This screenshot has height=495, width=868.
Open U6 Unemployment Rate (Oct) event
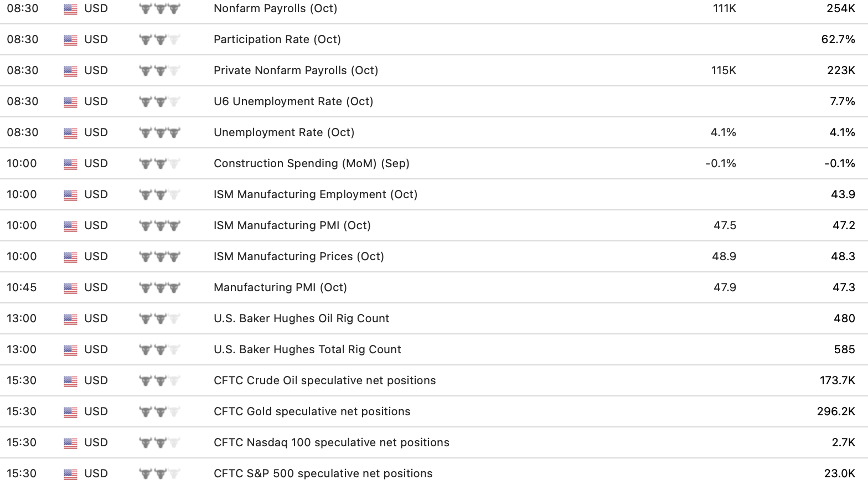293,102
